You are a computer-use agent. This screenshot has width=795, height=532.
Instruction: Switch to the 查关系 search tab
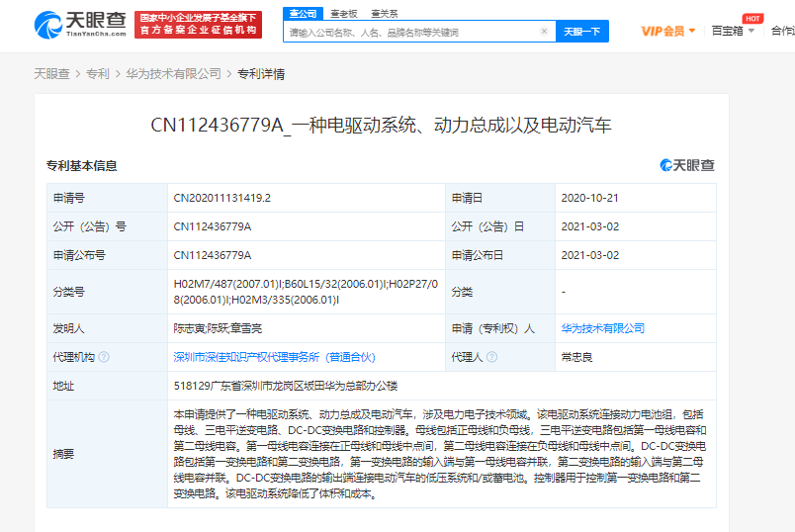coord(385,14)
